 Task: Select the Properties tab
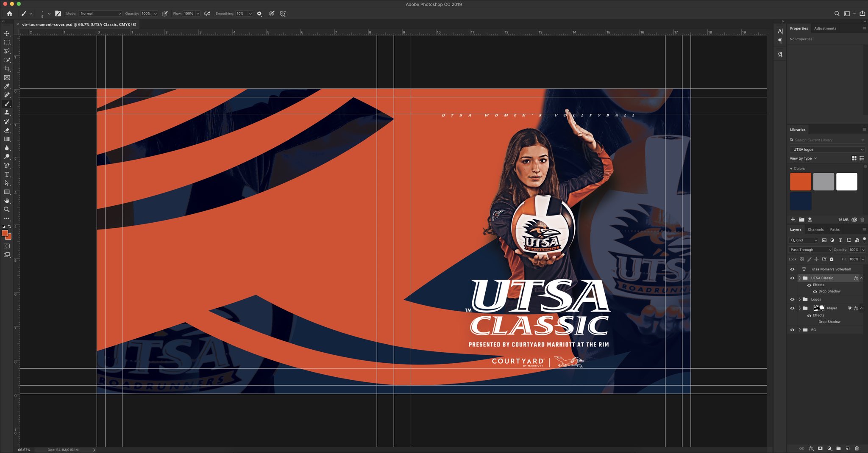point(799,28)
